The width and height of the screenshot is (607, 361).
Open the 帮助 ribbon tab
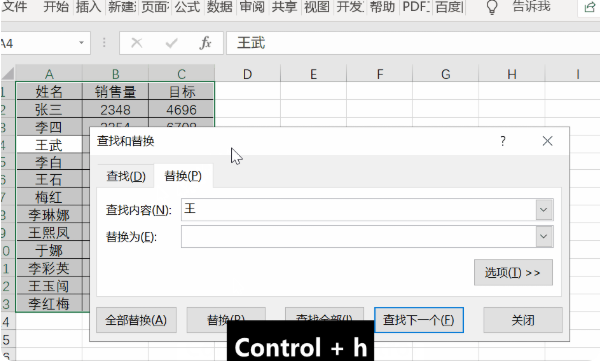382,7
